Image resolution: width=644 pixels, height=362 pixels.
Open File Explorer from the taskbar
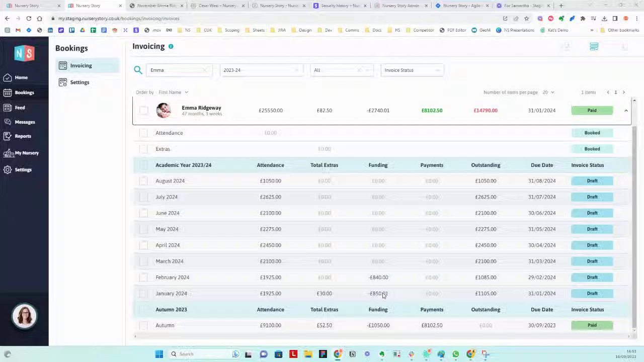[x=308, y=354]
